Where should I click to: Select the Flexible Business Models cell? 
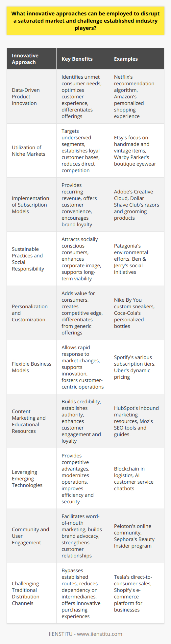(x=32, y=367)
